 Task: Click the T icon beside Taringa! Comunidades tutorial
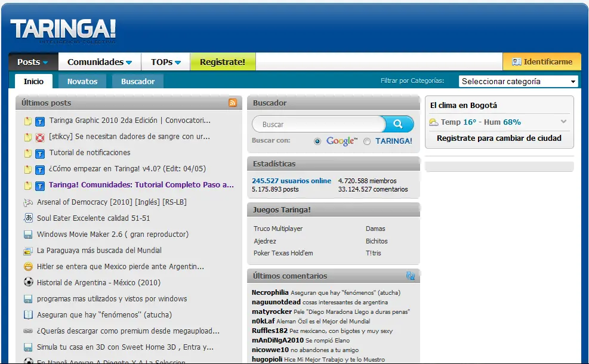pos(40,186)
